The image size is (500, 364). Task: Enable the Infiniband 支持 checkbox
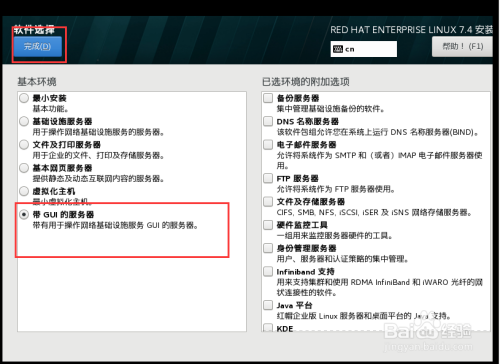pos(268,272)
